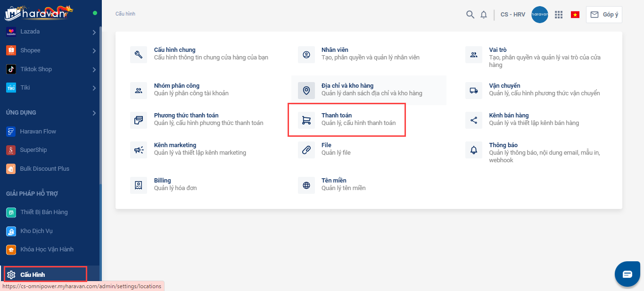Click the Nhân viên person icon

[306, 55]
